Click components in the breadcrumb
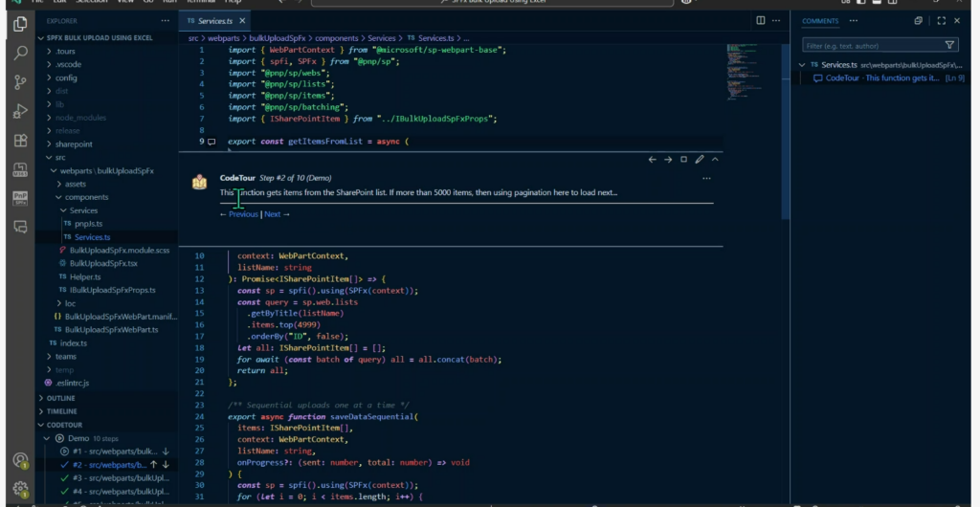980x507 pixels. 337,38
